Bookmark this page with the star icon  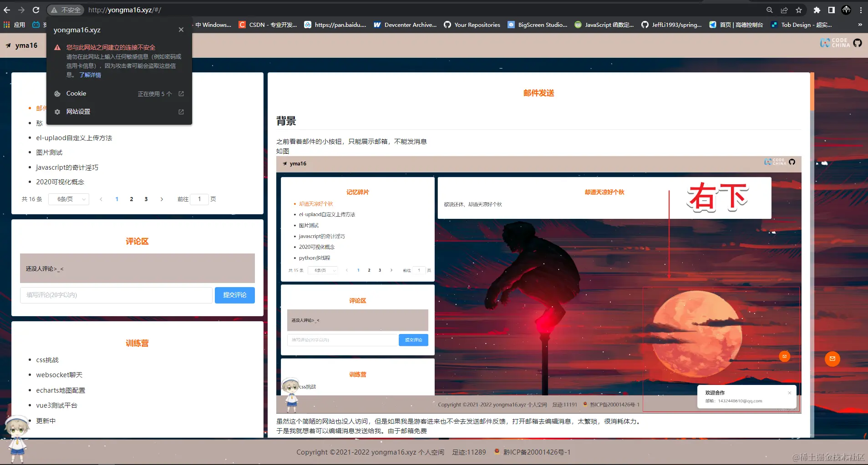(798, 10)
